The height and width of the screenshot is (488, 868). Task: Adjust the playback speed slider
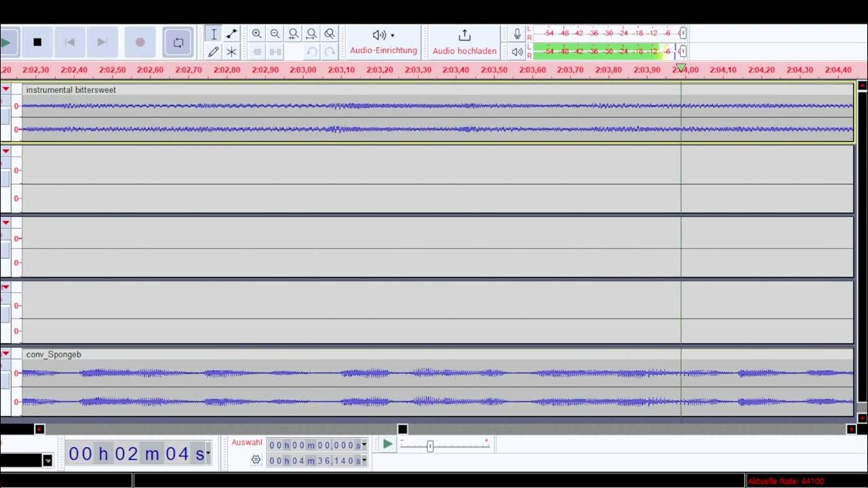[430, 446]
